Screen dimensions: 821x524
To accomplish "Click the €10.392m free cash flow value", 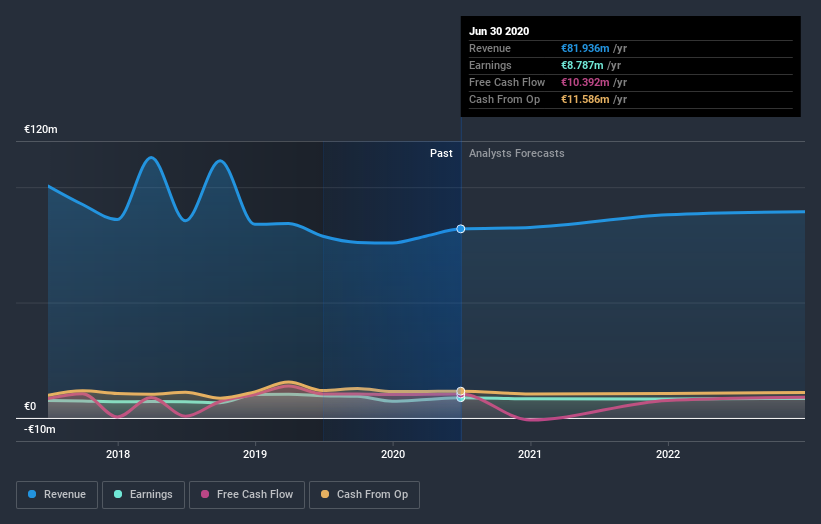I will click(585, 82).
